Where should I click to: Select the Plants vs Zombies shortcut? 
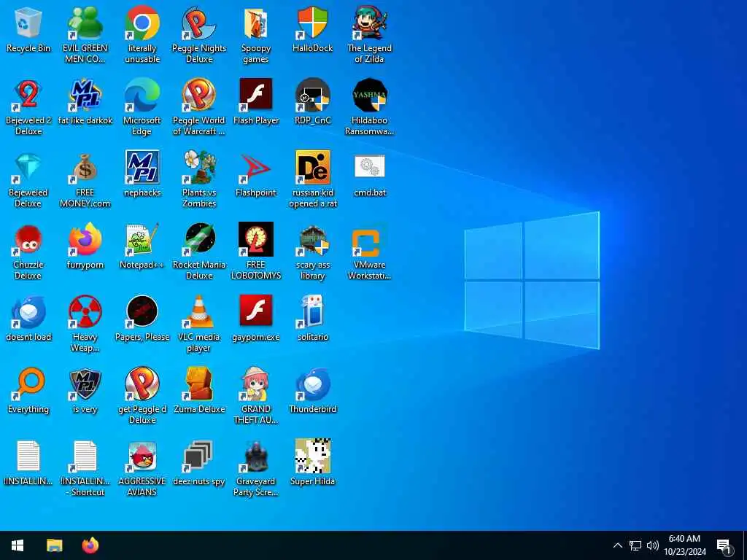pyautogui.click(x=199, y=168)
